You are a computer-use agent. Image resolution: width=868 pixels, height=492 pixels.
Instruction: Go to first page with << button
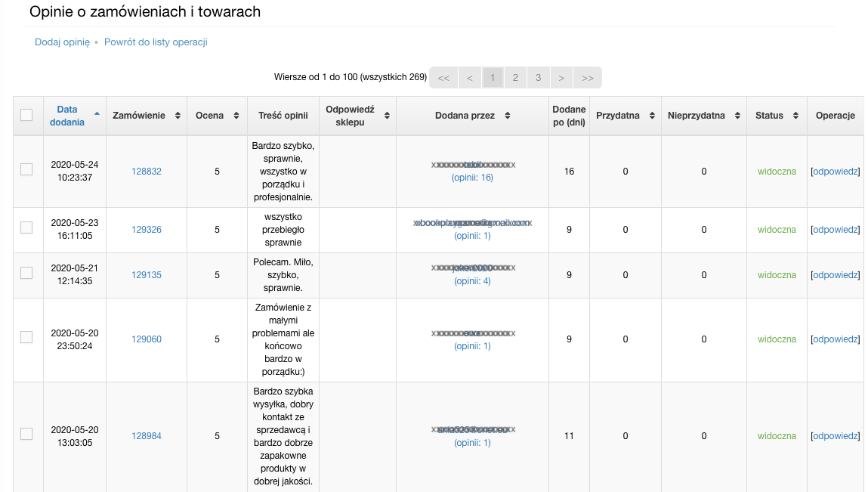point(443,78)
